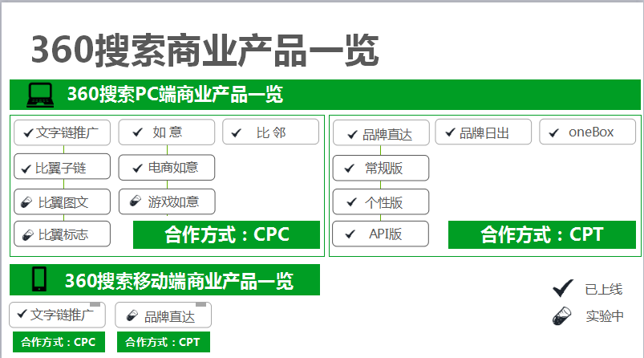
Task: Select the mobile 文字链推广 box
Action: pos(57,315)
